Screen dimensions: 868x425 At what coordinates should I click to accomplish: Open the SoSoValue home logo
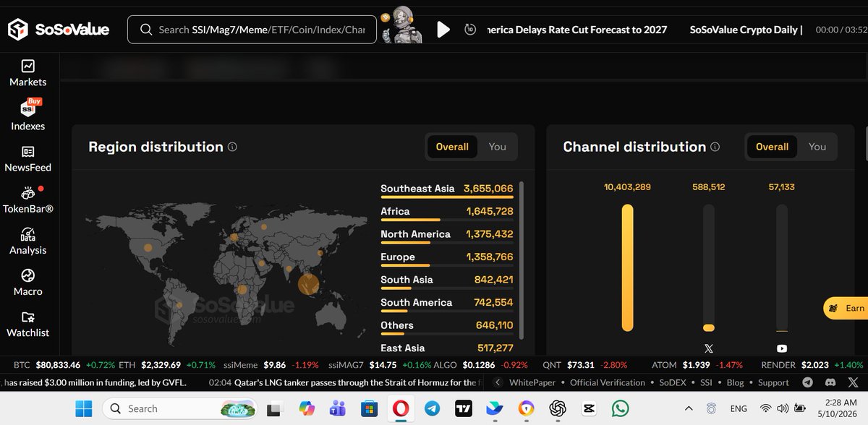[59, 30]
